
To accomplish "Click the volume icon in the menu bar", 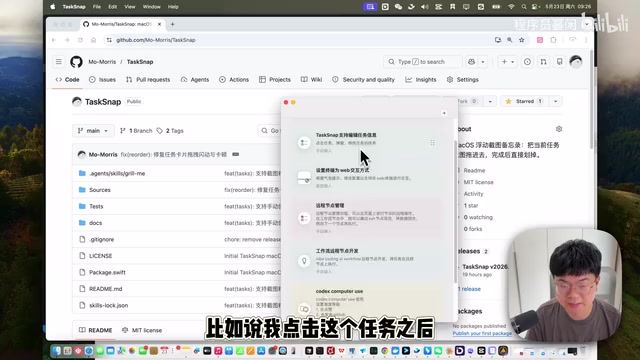I will pyautogui.click(x=425, y=7).
